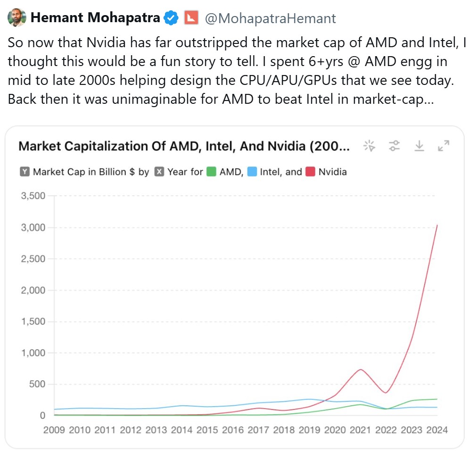Click the X axis label badge

click(159, 172)
